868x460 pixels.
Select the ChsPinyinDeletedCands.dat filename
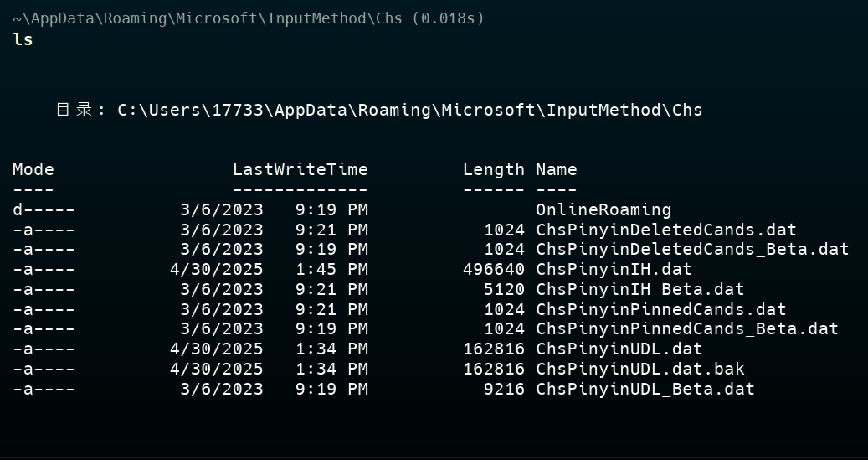(x=665, y=230)
